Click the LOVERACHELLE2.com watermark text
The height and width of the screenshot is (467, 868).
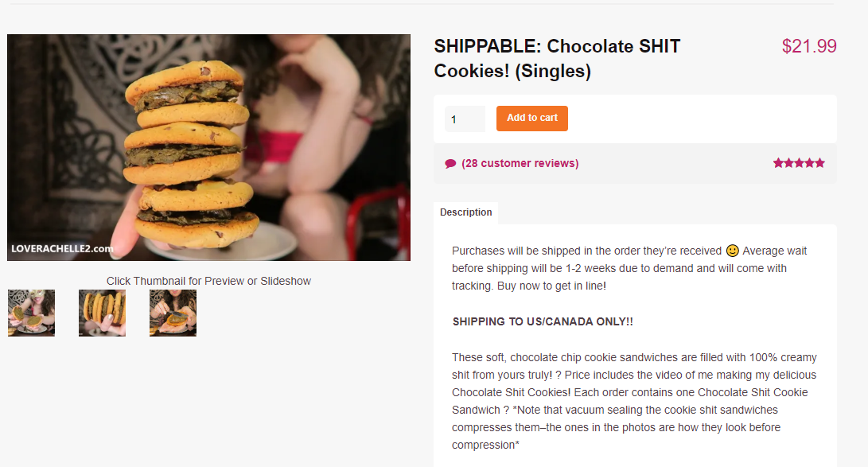pyautogui.click(x=62, y=248)
